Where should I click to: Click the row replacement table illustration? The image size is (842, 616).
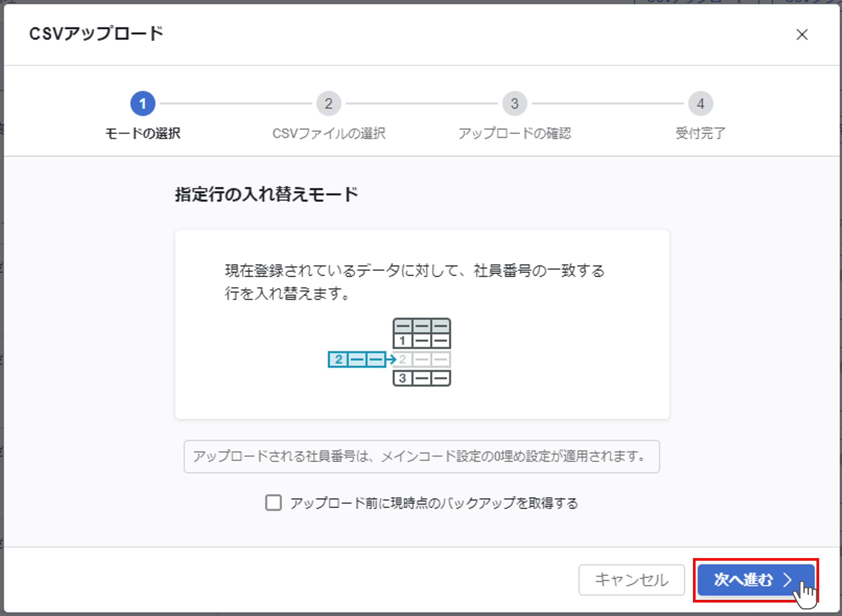point(422,352)
